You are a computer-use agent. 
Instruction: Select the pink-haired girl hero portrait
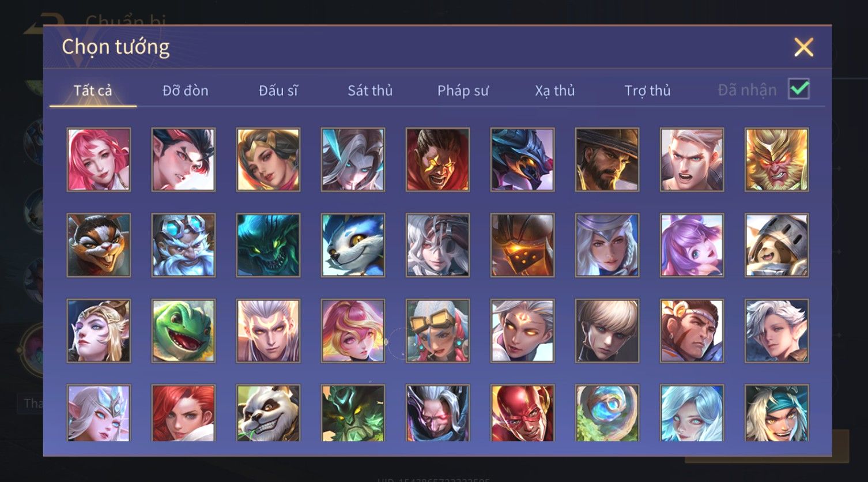point(99,160)
